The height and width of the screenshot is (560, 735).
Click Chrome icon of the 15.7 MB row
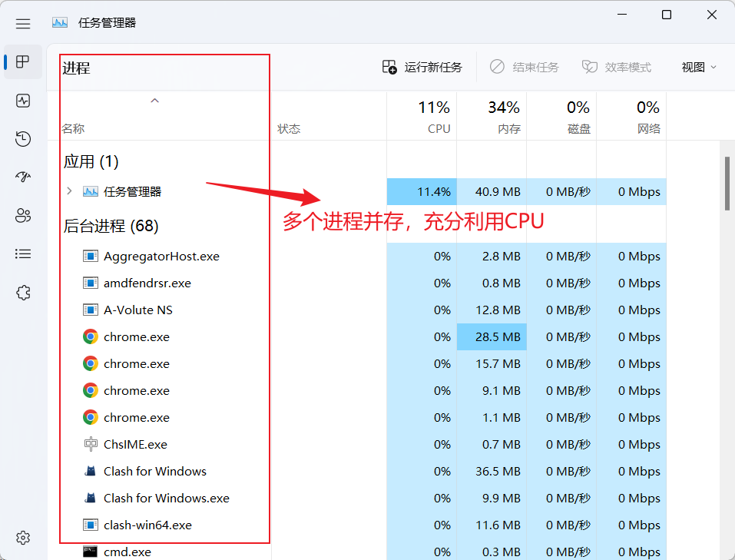(x=91, y=363)
